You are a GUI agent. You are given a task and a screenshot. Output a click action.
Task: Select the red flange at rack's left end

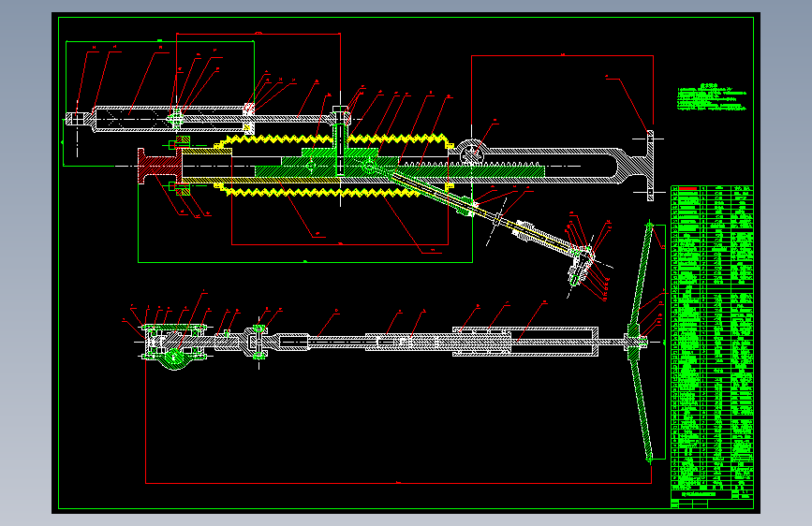159,166
